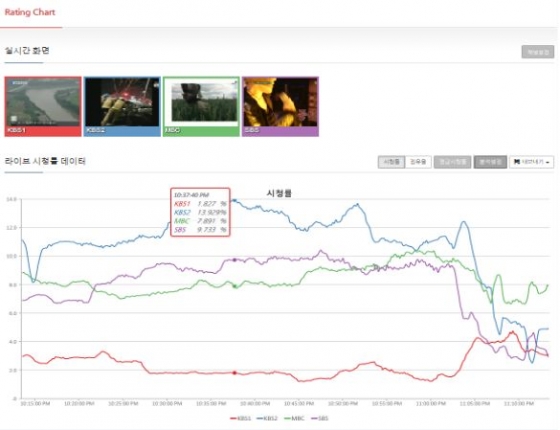Image resolution: width=560 pixels, height=430 pixels.
Task: Click the dark gray analysis settings button
Action: tap(490, 162)
